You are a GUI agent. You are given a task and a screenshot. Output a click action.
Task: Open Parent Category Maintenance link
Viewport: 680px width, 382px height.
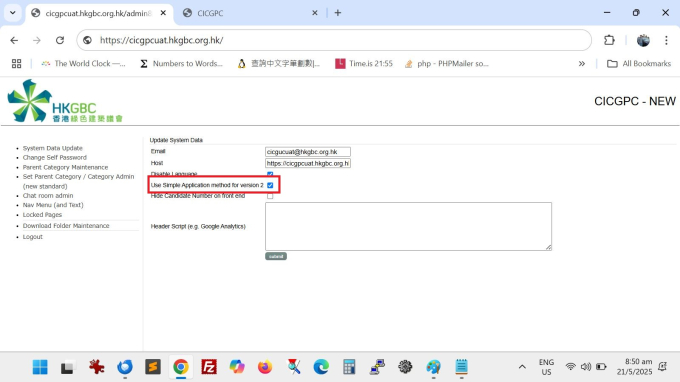65,167
